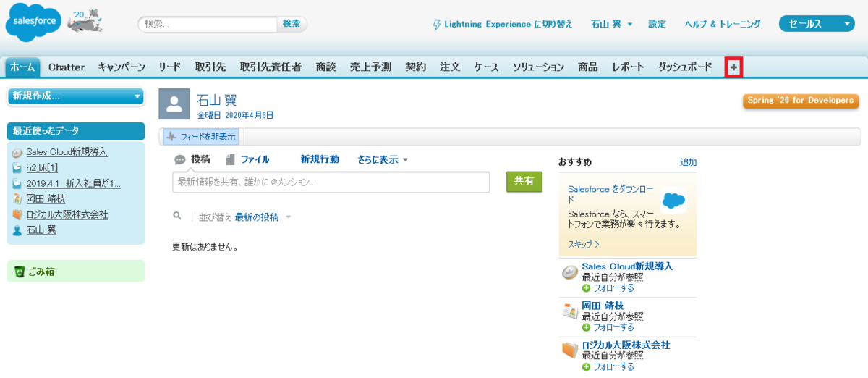868x378 pixels.
Task: Click the '20 seasonal mascot image
Action: (85, 22)
